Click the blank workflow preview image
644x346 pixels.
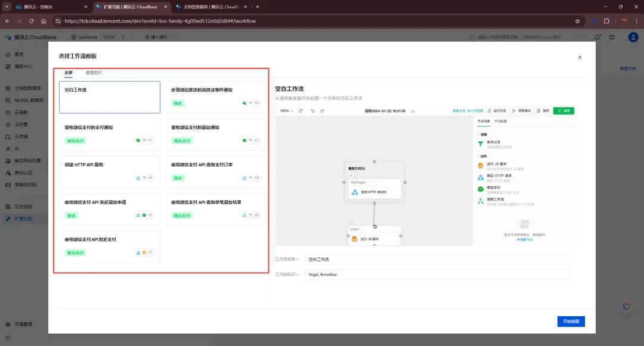click(x=426, y=176)
